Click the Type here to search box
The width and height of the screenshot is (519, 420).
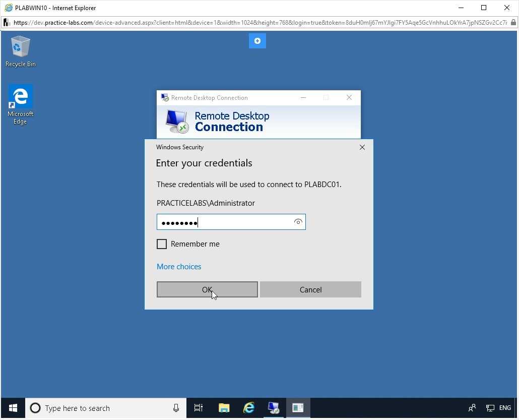click(x=106, y=408)
